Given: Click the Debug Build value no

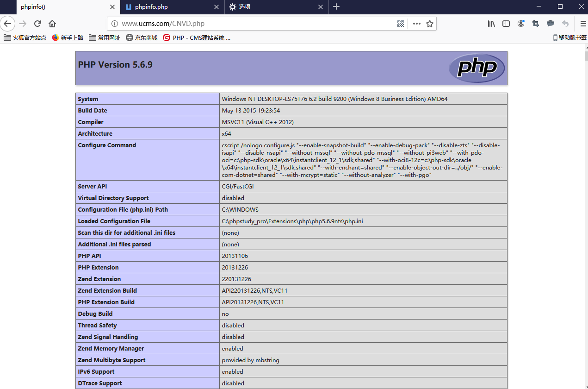Looking at the screenshot, I should pyautogui.click(x=225, y=314).
